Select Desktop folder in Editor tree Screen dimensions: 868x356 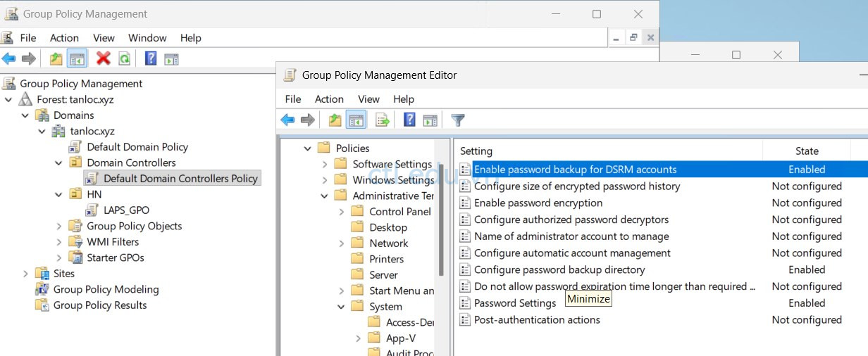(x=388, y=227)
